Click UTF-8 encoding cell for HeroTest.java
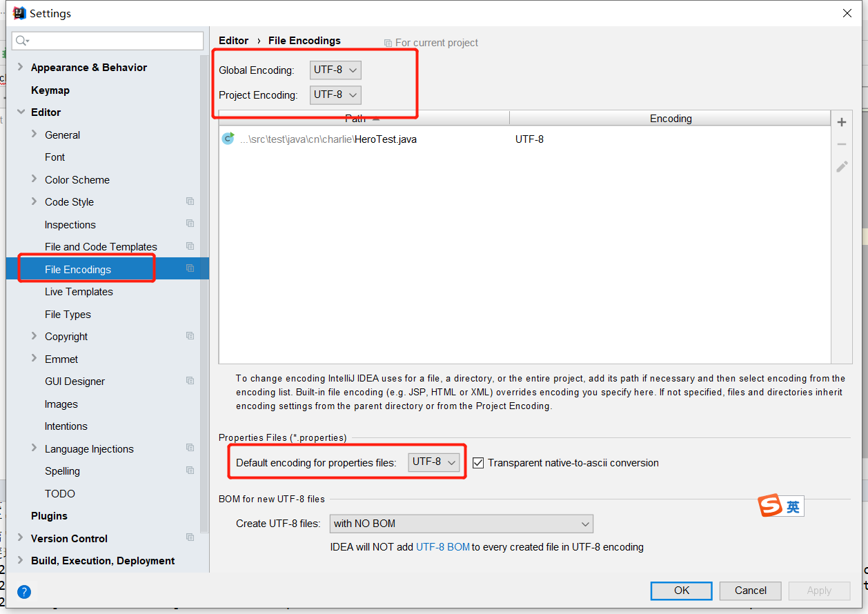 (529, 139)
